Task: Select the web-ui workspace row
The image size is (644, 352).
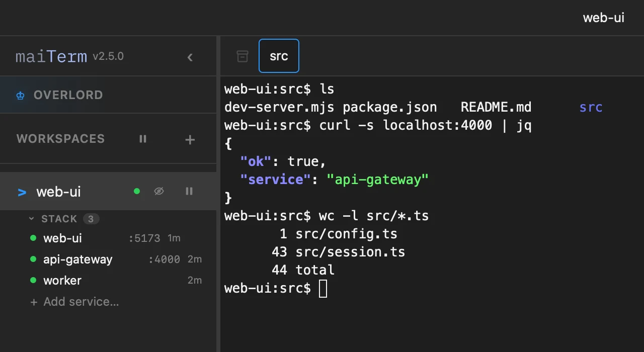Action: [108, 191]
